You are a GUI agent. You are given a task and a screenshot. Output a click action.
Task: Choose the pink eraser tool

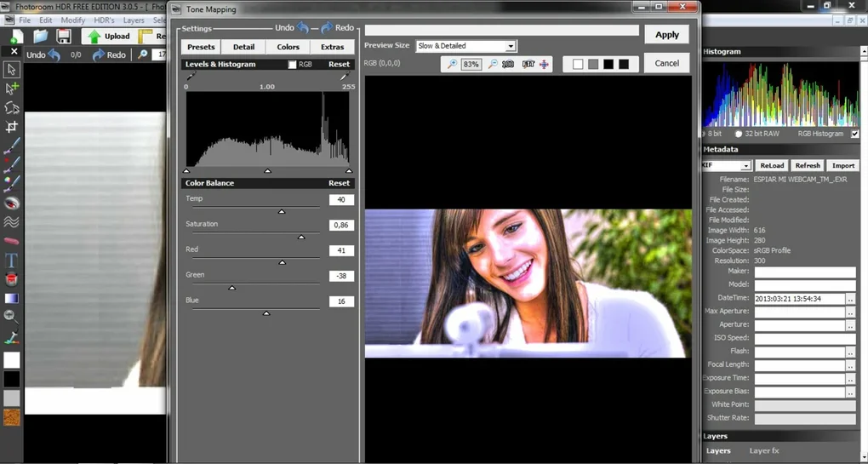coord(12,241)
